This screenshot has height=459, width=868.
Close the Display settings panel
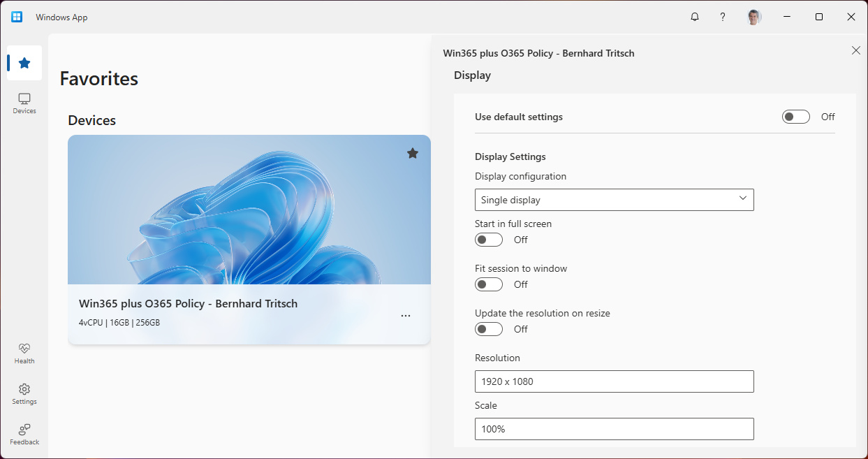click(856, 50)
